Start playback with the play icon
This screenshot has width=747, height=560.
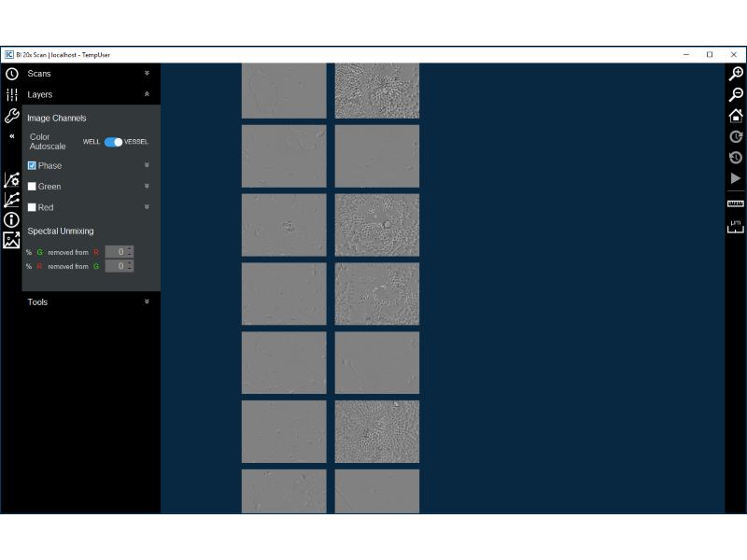[736, 178]
